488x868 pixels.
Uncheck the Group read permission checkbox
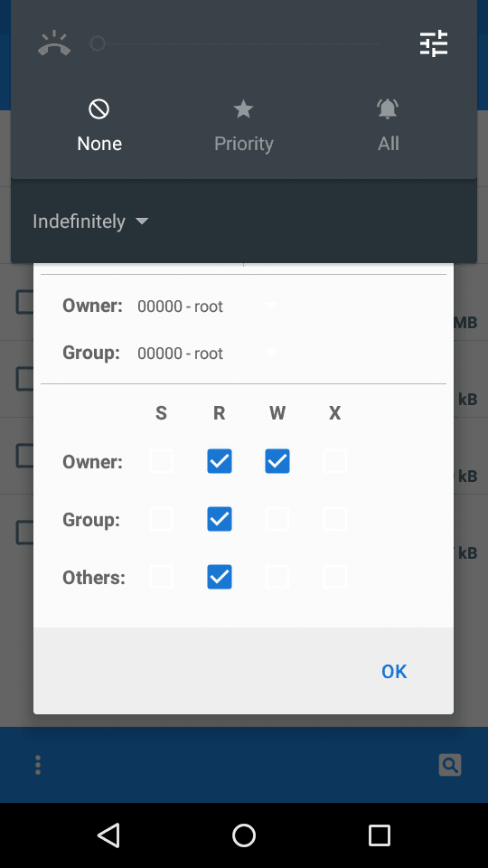point(220,519)
